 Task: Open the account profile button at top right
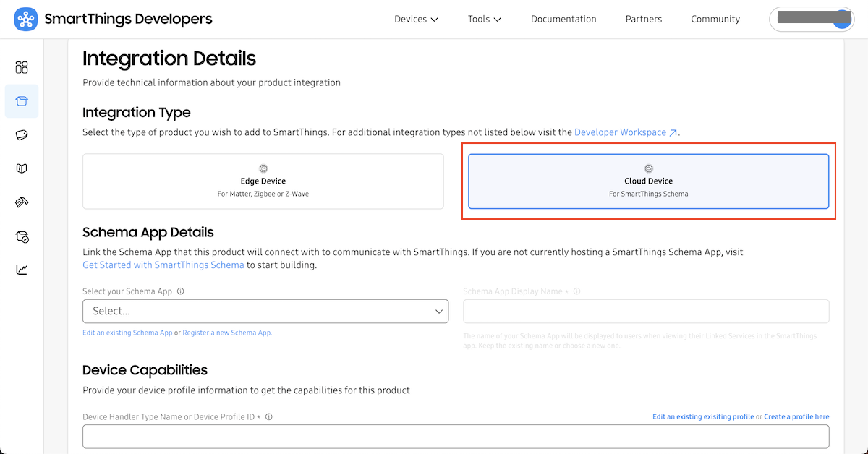tap(812, 20)
